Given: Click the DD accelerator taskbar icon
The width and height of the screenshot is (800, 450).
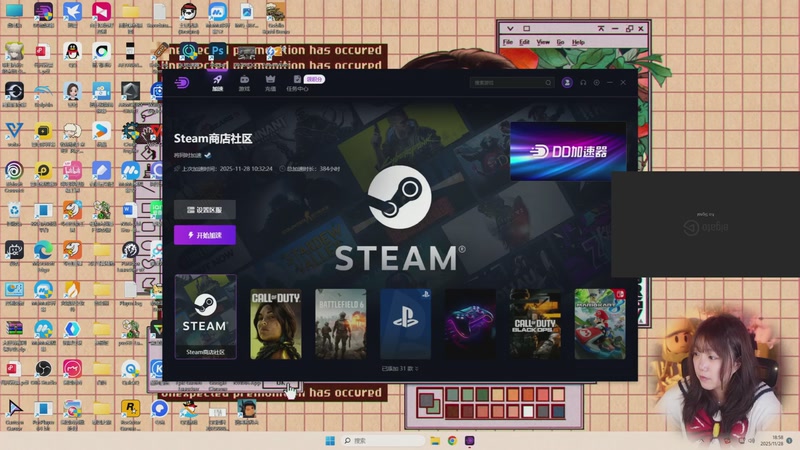Looking at the screenshot, I should click(469, 440).
